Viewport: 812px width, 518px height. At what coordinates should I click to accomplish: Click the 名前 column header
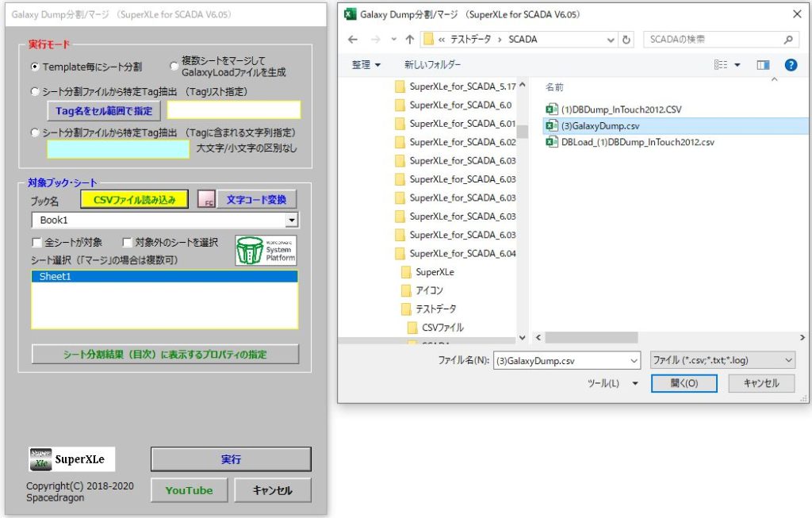(x=554, y=87)
